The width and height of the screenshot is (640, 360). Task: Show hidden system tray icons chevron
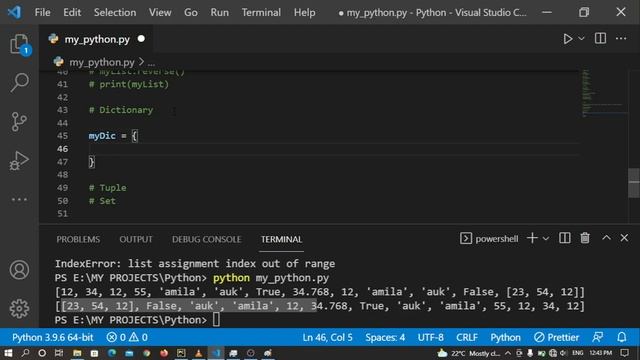[x=508, y=353]
